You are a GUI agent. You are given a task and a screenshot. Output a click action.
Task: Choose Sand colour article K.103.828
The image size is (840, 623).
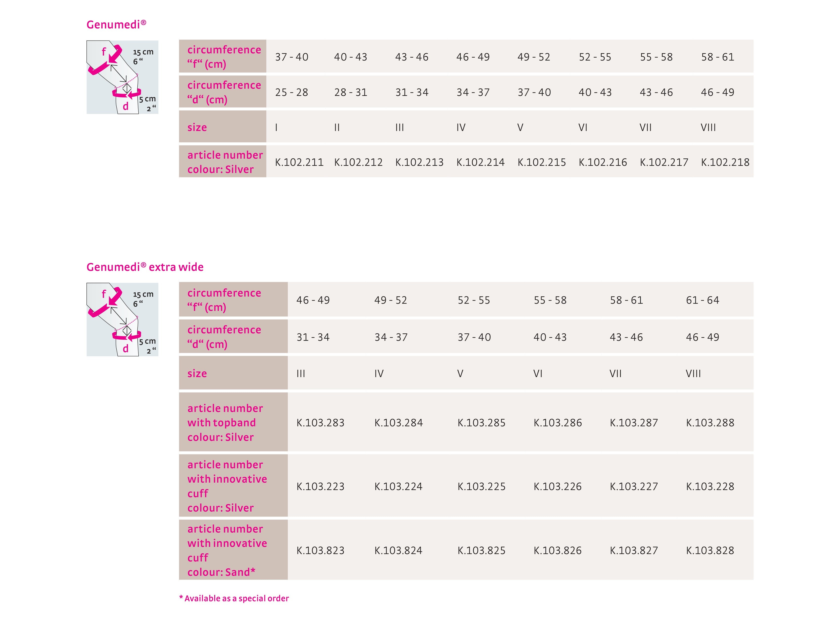click(710, 551)
